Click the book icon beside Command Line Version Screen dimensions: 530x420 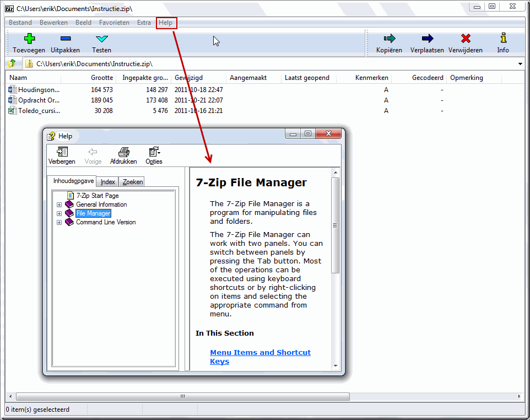[69, 222]
